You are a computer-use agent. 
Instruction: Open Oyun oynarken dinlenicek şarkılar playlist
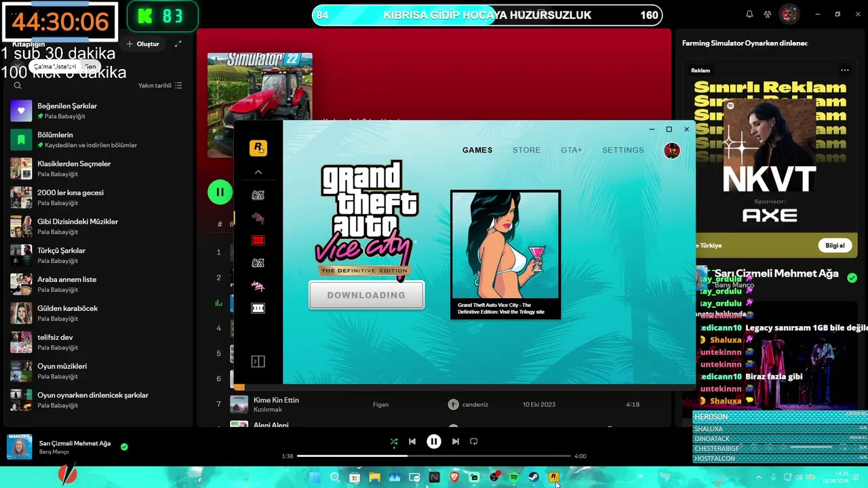click(x=97, y=400)
